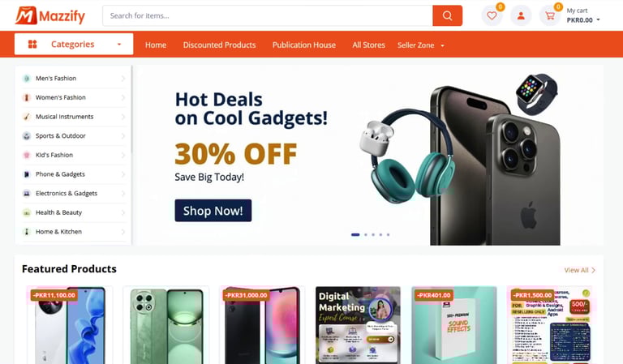
Task: Open the Publication House menu item
Action: (x=304, y=45)
